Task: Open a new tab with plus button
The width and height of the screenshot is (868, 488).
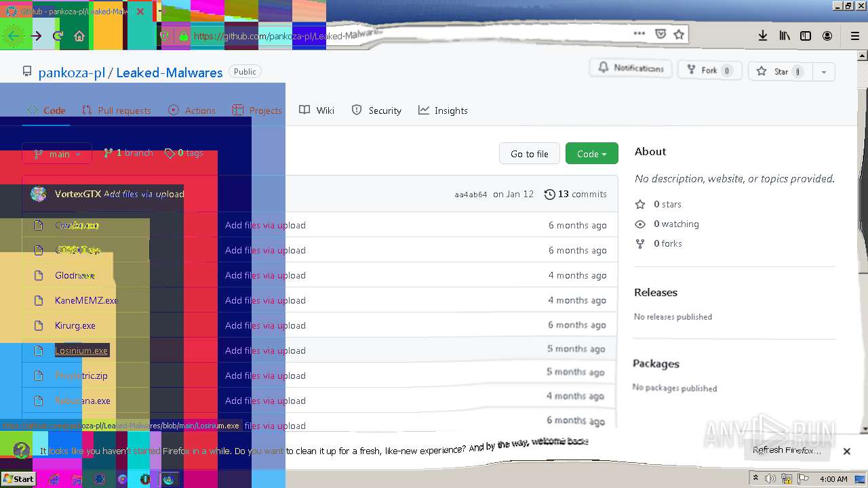Action: point(161,12)
